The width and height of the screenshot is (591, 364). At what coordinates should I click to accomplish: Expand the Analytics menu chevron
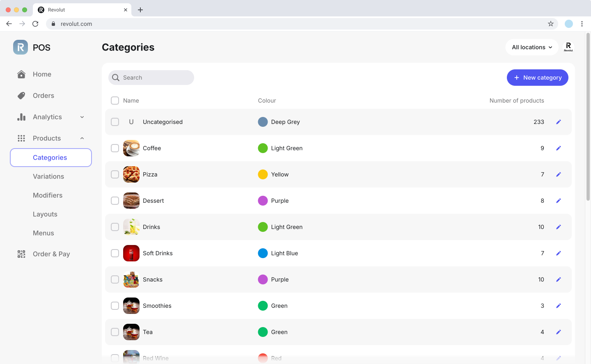coord(82,117)
